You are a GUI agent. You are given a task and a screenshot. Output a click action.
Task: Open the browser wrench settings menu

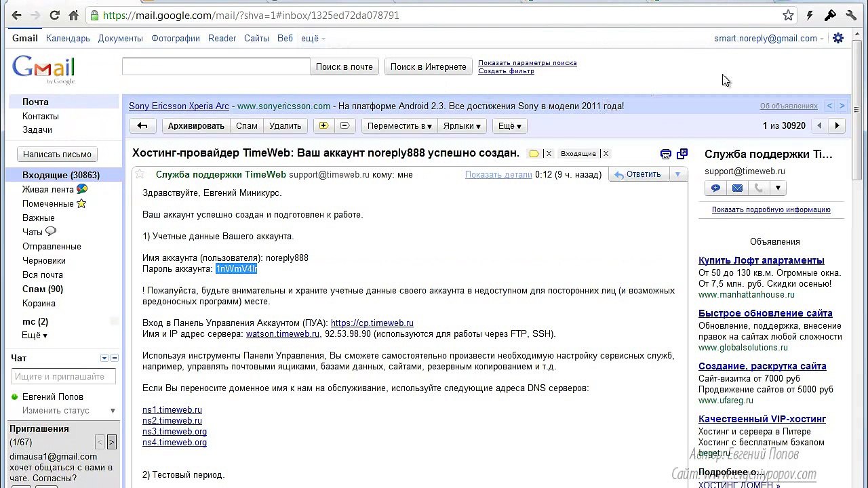(852, 15)
